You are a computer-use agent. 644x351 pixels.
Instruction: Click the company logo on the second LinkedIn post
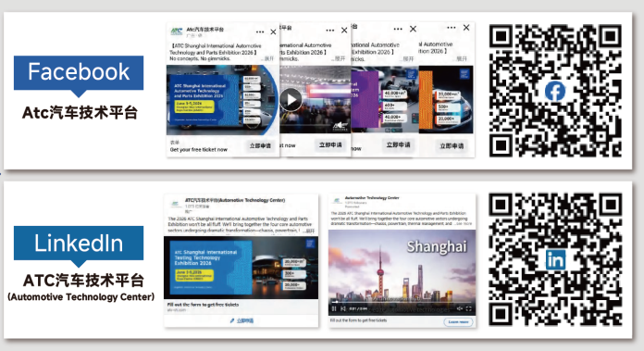coord(338,201)
